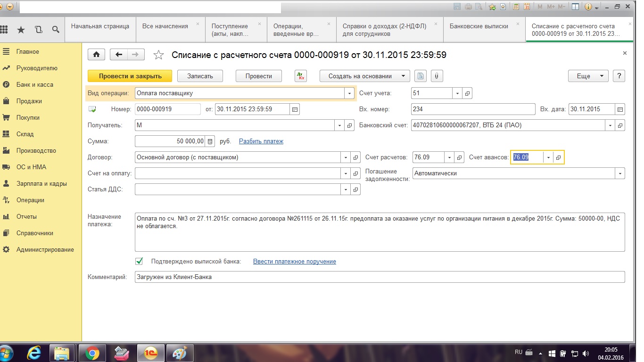Open the Еще menu dropdown
Viewport: 644px width, 362px height.
pyautogui.click(x=589, y=76)
